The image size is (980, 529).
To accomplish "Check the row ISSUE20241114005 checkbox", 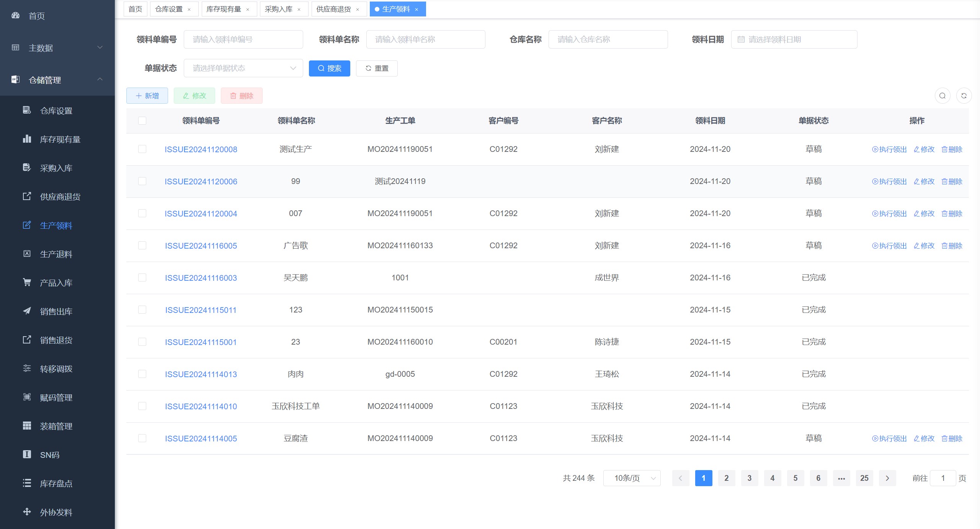I will [x=142, y=438].
